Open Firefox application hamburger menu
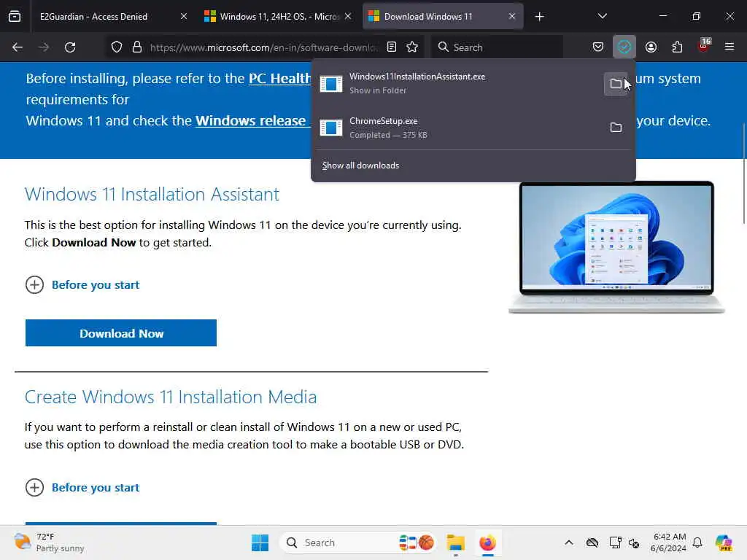The image size is (747, 560). [x=729, y=47]
